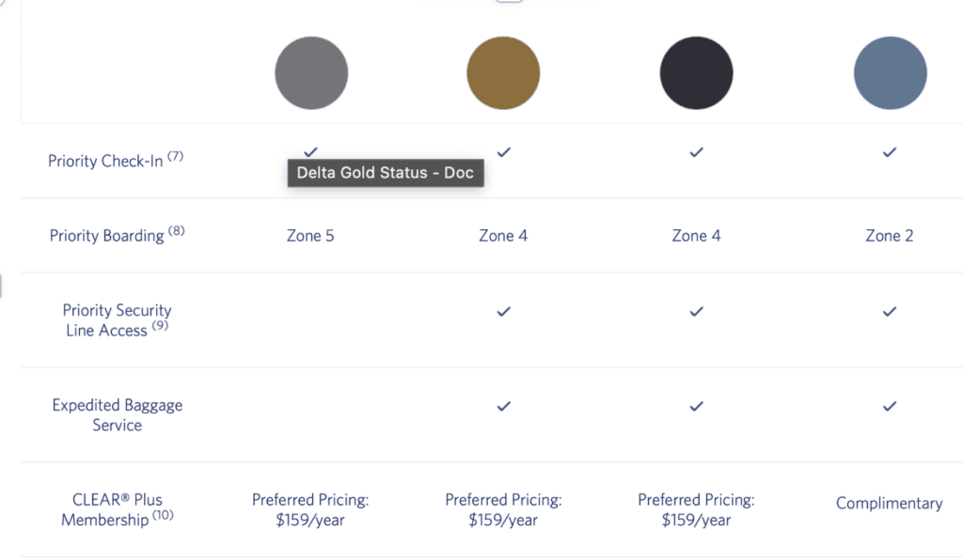Click Priority Security Line checkmark in gold column
Screen dimensions: 963x560
pyautogui.click(x=503, y=311)
